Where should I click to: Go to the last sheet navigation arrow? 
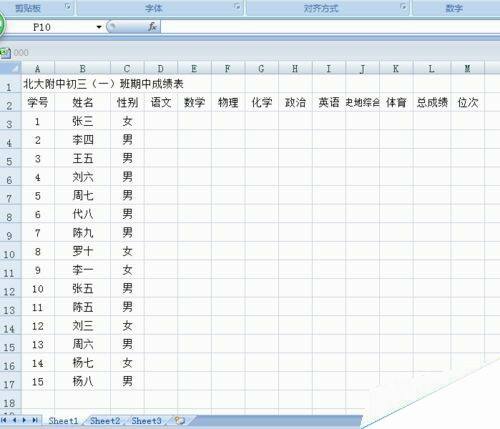click(x=35, y=420)
